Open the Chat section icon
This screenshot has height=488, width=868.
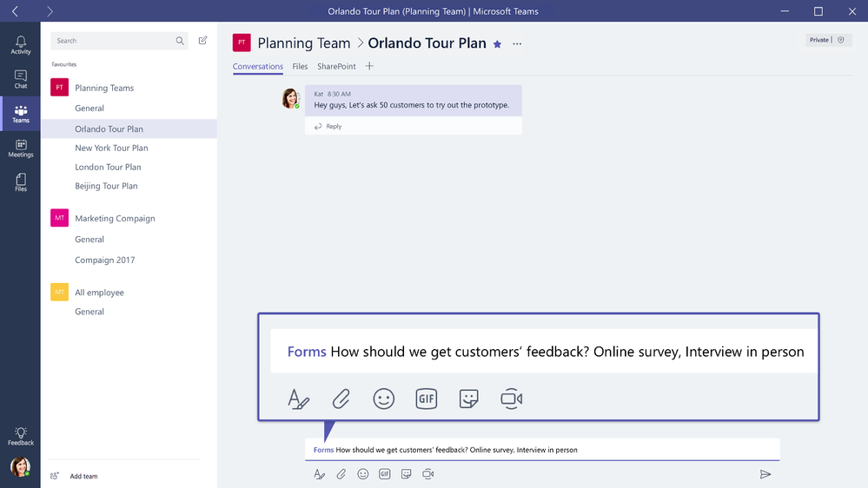(x=21, y=79)
